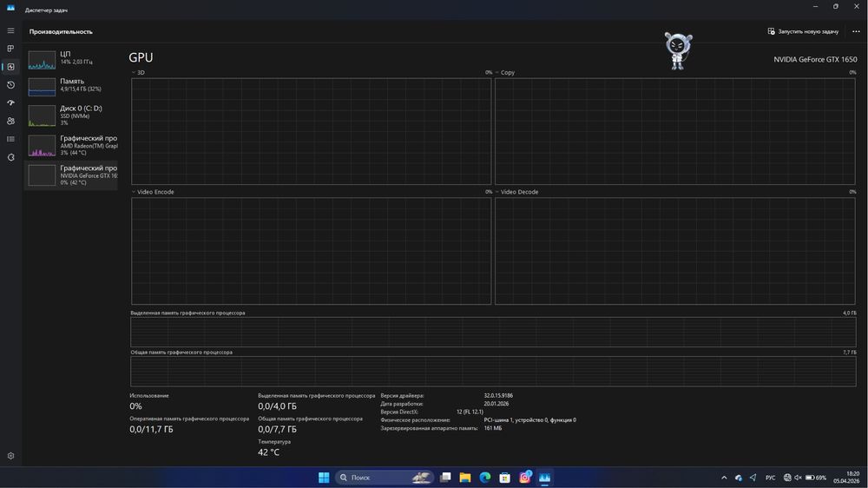Click the battery 69% indicator
This screenshot has height=488, width=868.
(x=816, y=478)
